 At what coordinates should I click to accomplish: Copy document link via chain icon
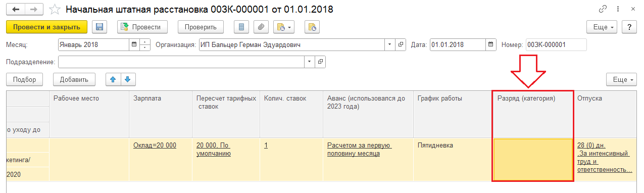pyautogui.click(x=603, y=10)
